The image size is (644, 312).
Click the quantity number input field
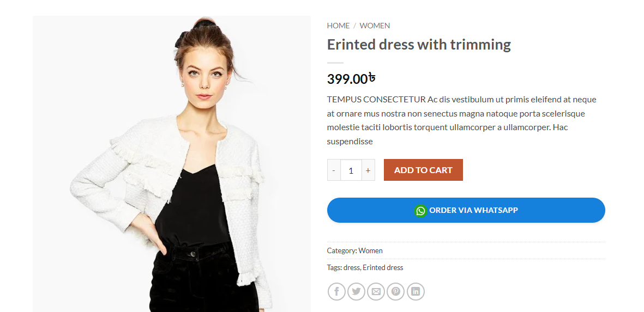[351, 170]
